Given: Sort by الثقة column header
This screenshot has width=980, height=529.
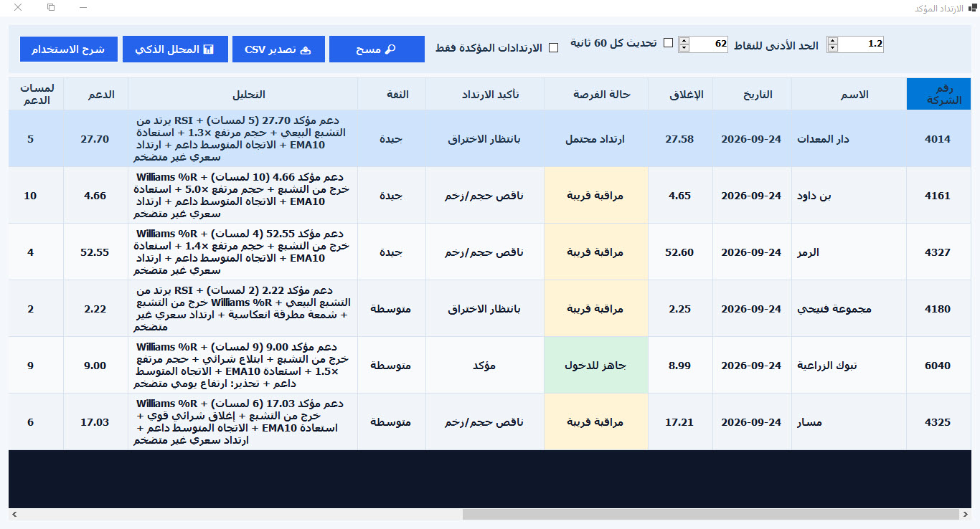Looking at the screenshot, I should click(x=392, y=94).
